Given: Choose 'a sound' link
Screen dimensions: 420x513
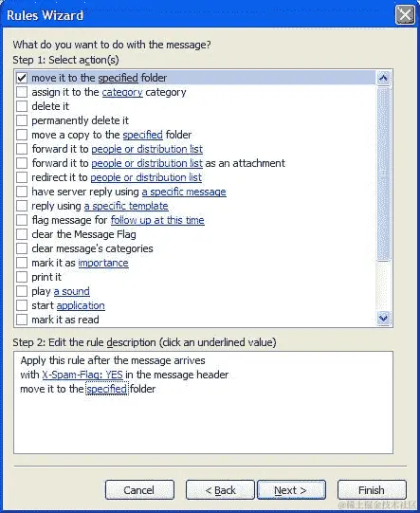Looking at the screenshot, I should point(72,291).
